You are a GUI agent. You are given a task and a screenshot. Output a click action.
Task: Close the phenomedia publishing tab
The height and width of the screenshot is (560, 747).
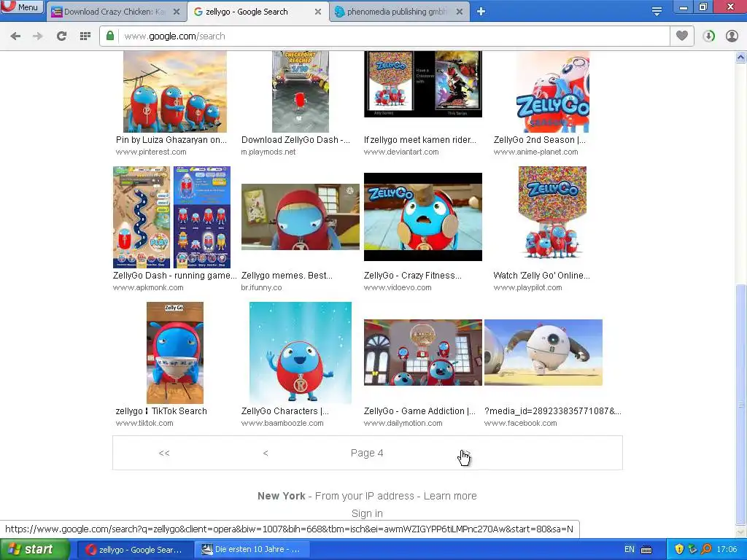click(460, 12)
